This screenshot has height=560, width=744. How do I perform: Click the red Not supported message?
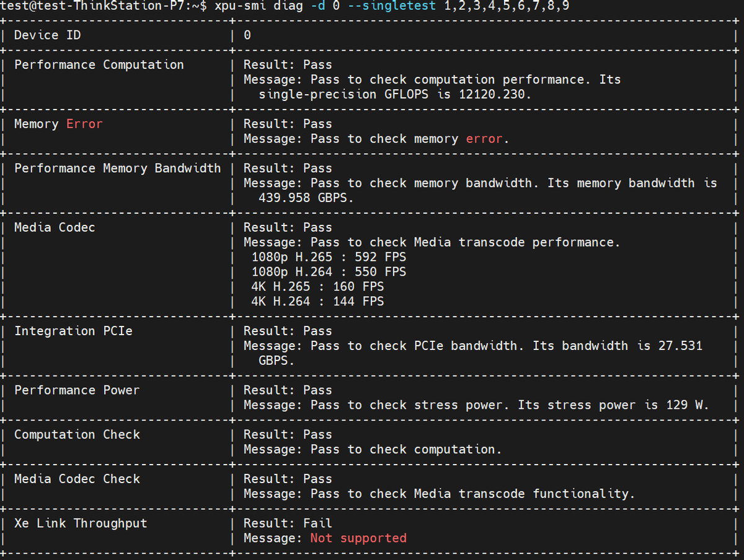tap(358, 538)
